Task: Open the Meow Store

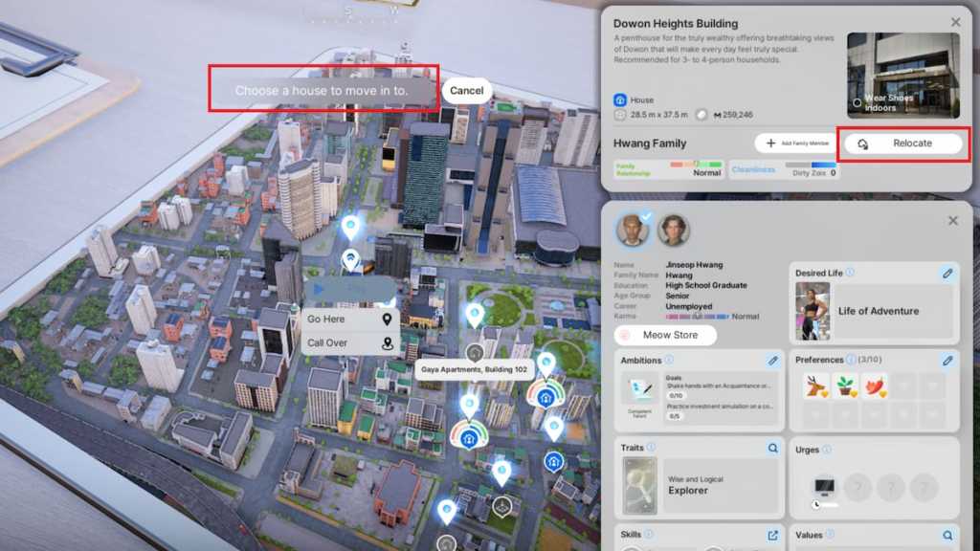Action: tap(666, 335)
